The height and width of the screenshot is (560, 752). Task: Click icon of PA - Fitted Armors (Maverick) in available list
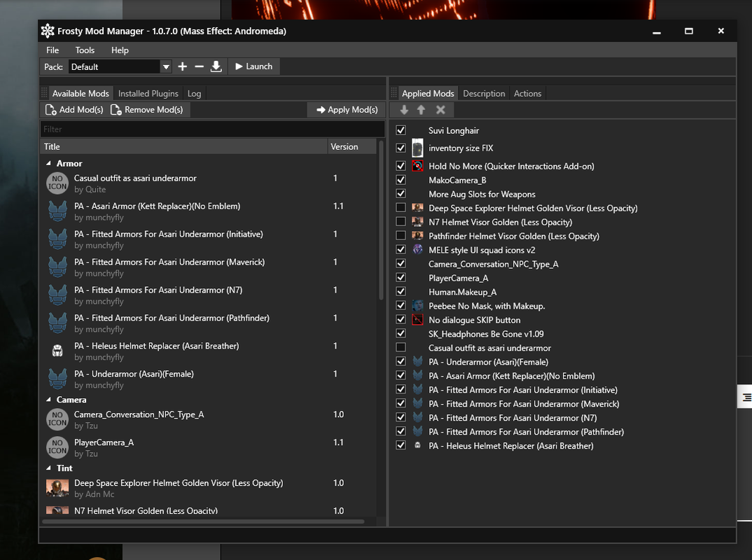pos(57,267)
